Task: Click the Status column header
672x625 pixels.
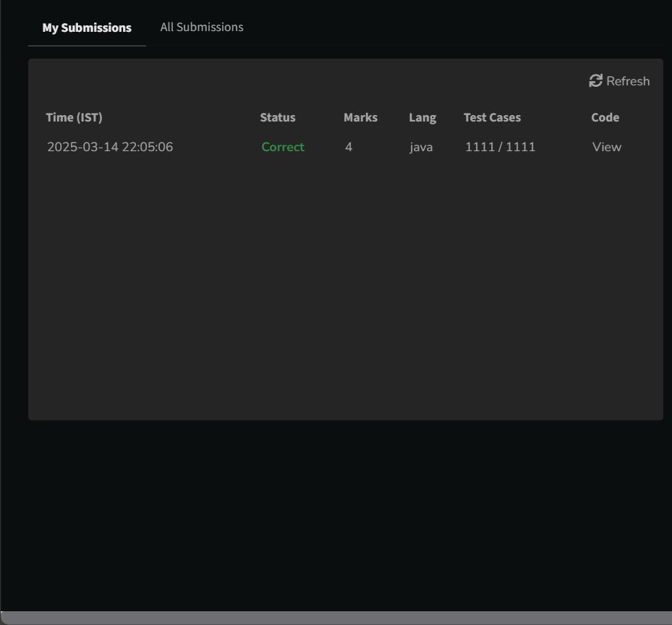Action: tap(278, 117)
